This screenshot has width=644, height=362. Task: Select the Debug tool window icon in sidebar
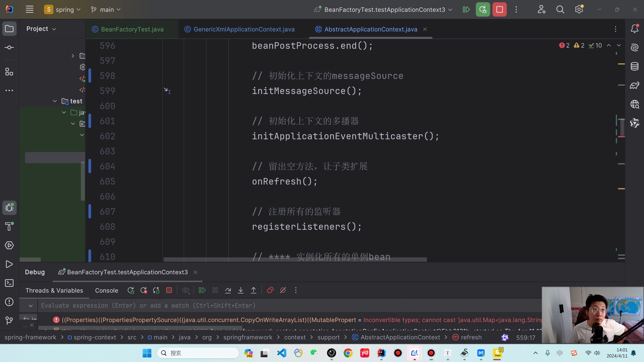[9, 208]
